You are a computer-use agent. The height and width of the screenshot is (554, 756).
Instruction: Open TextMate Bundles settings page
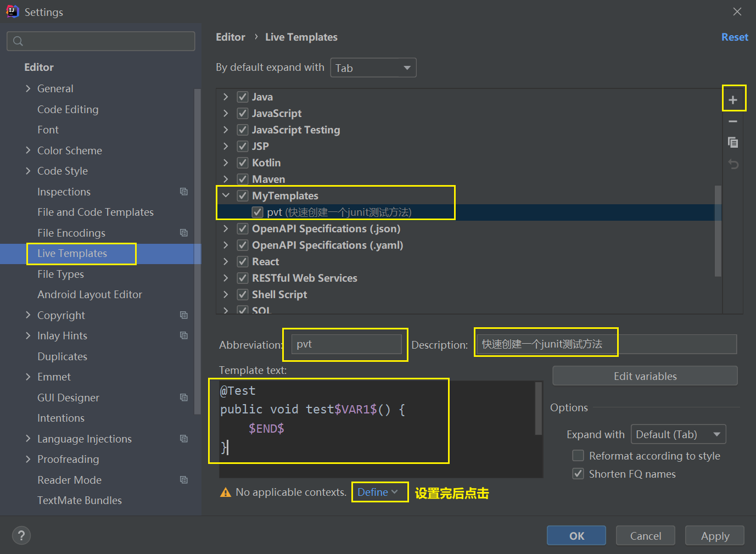80,500
